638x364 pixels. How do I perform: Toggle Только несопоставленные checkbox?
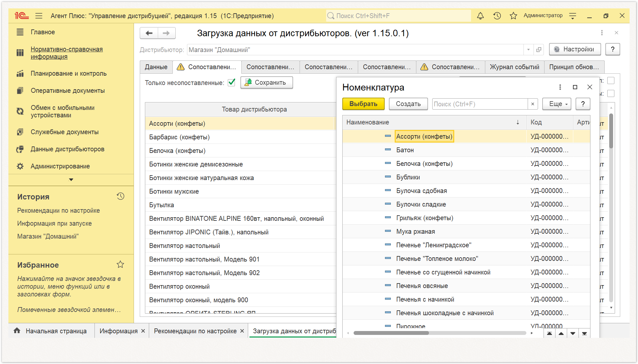click(x=231, y=82)
